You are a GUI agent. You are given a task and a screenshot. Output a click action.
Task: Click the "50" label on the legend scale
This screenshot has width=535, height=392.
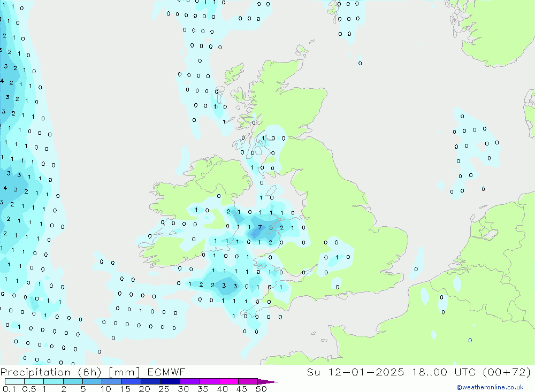click(x=261, y=389)
